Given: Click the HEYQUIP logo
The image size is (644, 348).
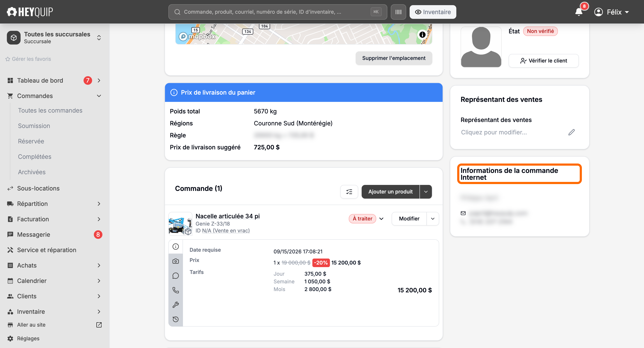Looking at the screenshot, I should click(30, 12).
